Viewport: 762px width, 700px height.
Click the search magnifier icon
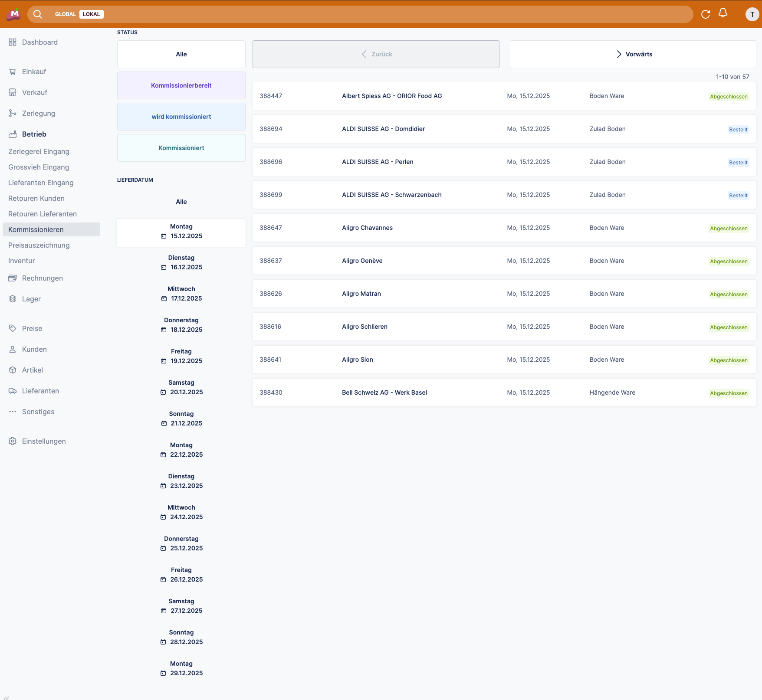click(38, 14)
